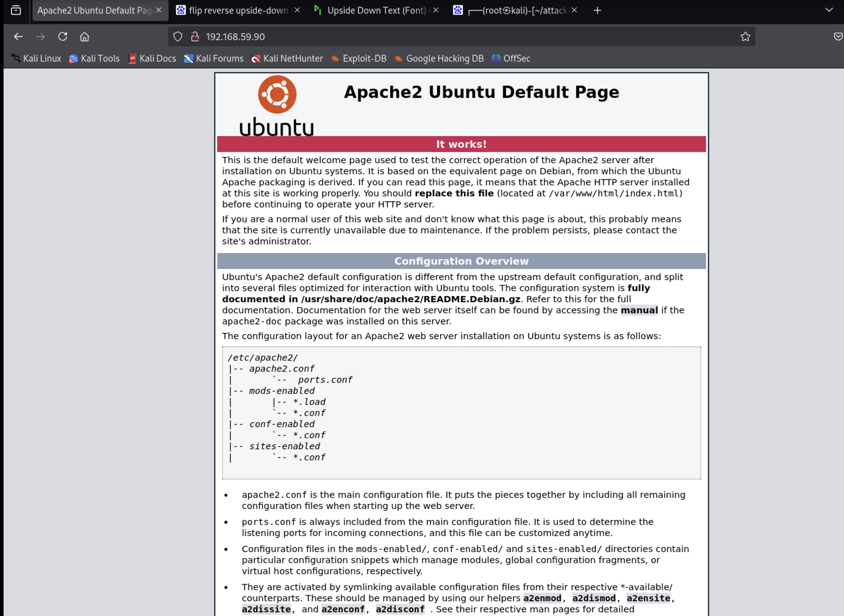Open the tracking protection shield icon
844x616 pixels.
(x=178, y=37)
